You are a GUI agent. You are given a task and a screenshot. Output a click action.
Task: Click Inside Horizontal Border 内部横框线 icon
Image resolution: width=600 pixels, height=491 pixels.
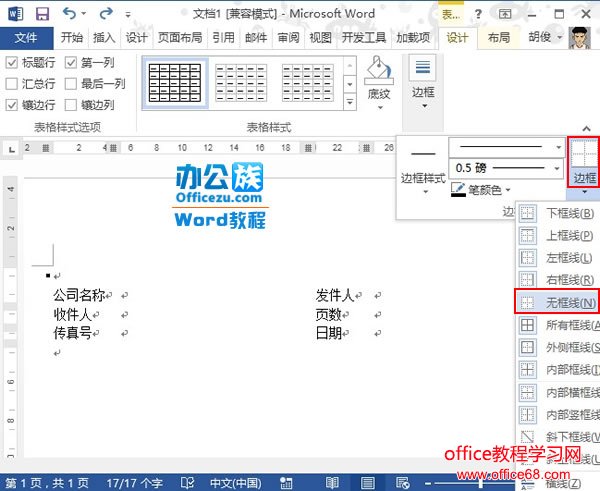click(x=528, y=392)
